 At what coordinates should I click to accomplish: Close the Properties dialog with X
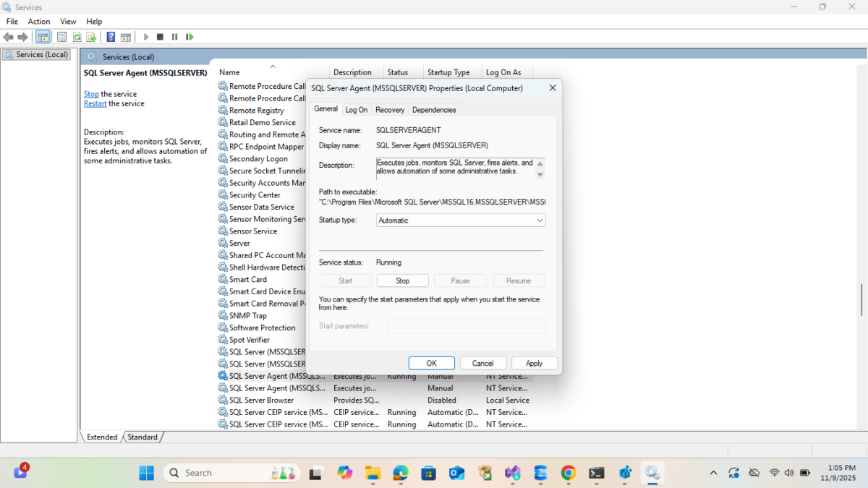[x=553, y=88]
